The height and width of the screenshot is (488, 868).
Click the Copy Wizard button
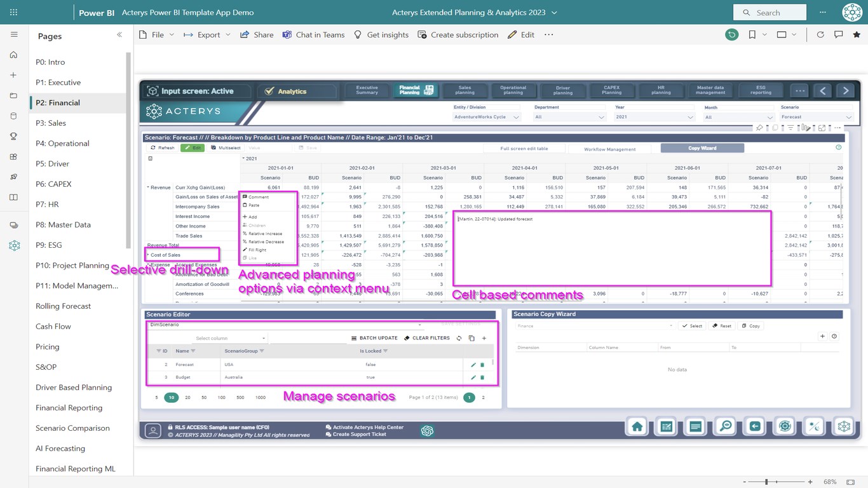pos(702,148)
